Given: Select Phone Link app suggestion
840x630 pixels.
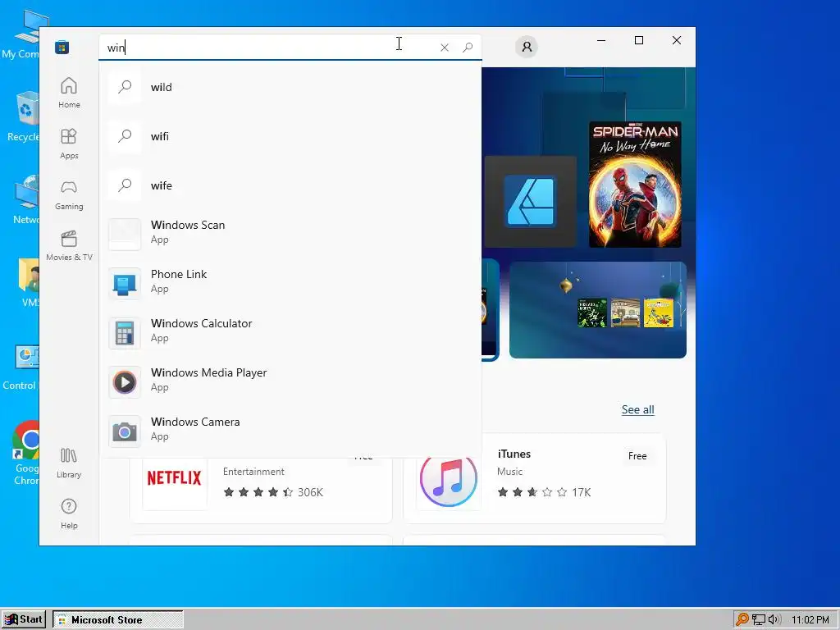Looking at the screenshot, I should (290, 282).
